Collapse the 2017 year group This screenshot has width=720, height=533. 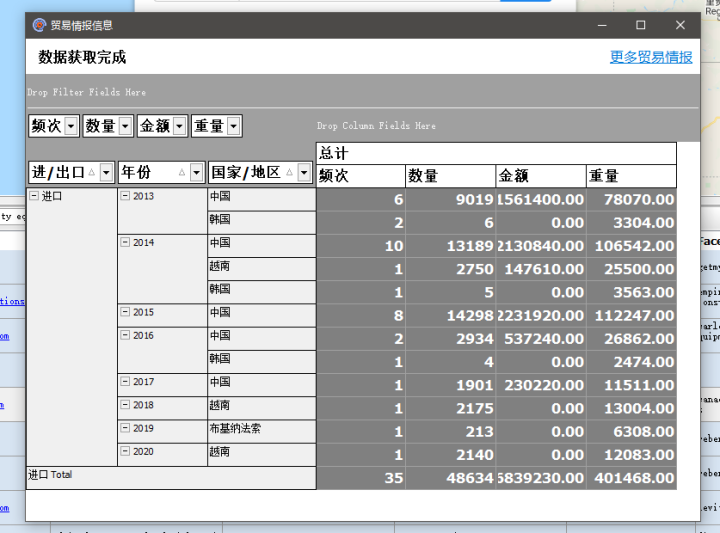tap(125, 381)
